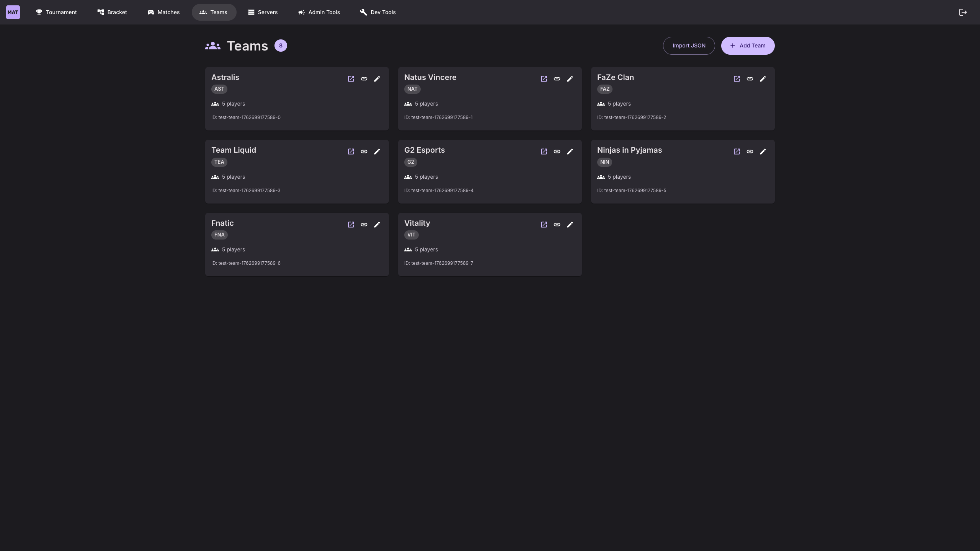This screenshot has width=980, height=551.
Task: Open external page icon for Astralis
Action: tap(351, 79)
